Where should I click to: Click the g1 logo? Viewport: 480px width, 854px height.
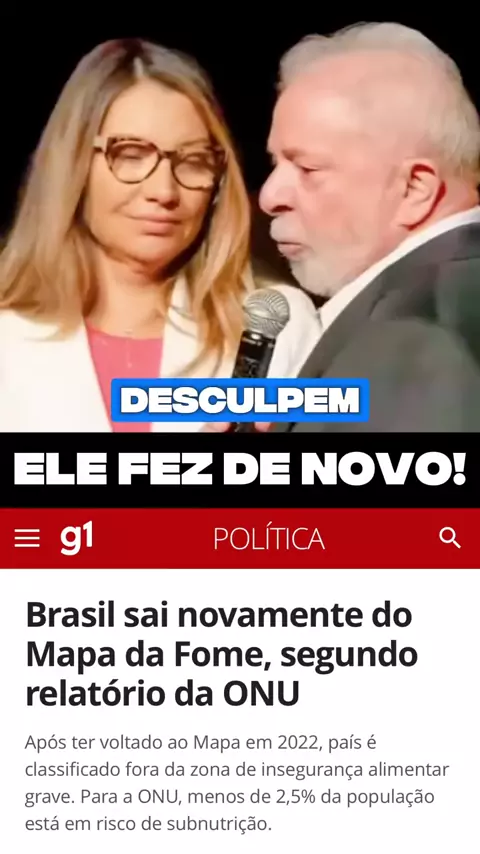pos(76,538)
